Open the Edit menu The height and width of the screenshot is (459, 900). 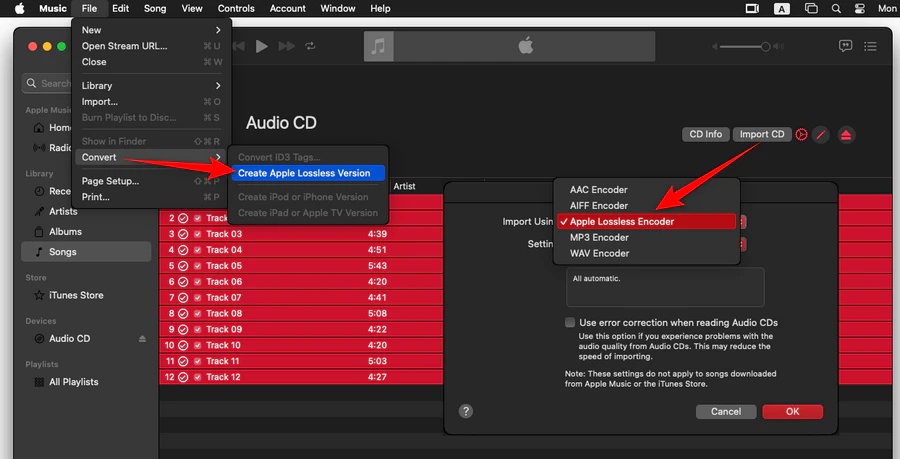click(121, 8)
